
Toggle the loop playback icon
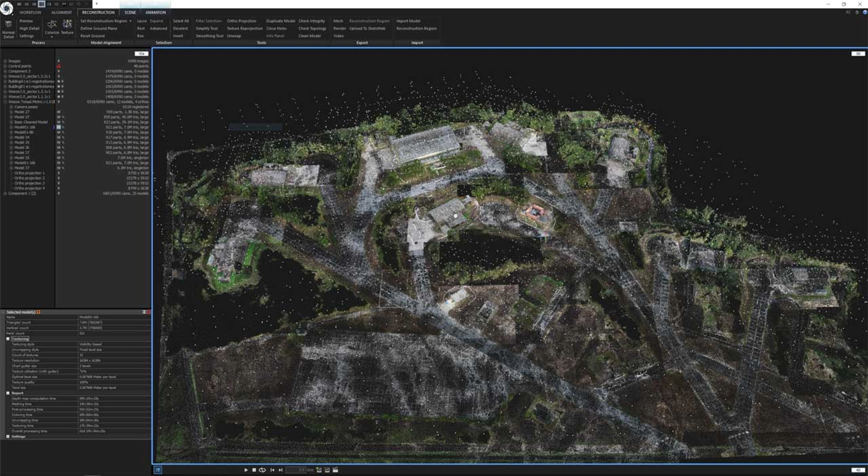(x=262, y=470)
